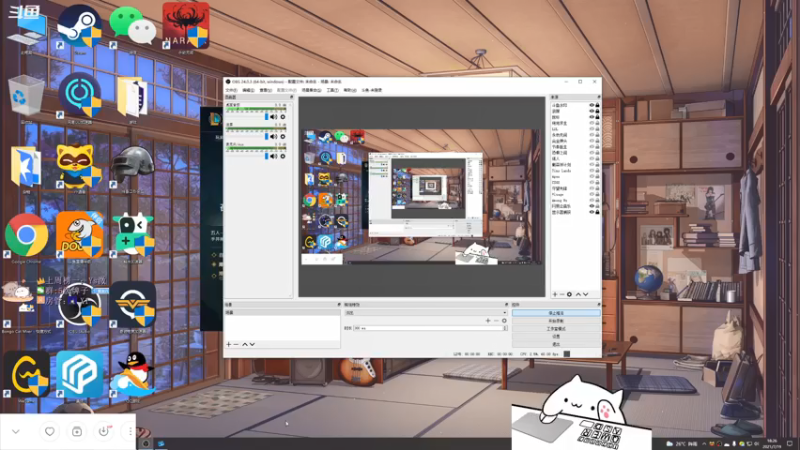Collapse the bottom-left widget with chevron

16,432
